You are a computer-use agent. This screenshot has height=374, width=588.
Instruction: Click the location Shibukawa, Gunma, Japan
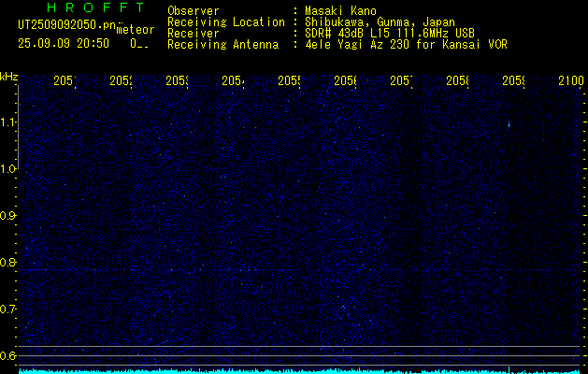pyautogui.click(x=380, y=22)
